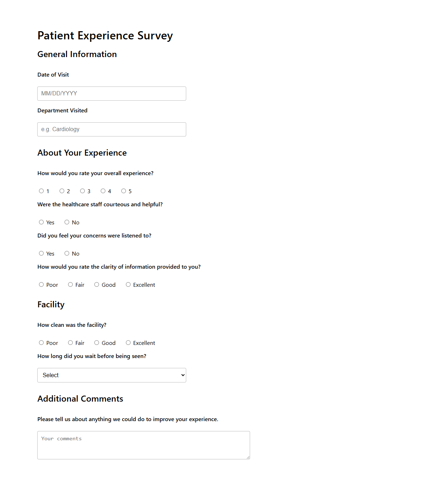Click the Date of Visit input field

(x=111, y=93)
